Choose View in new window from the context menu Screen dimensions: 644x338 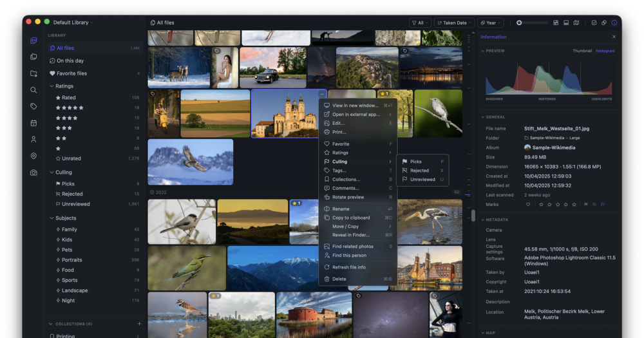(x=357, y=106)
